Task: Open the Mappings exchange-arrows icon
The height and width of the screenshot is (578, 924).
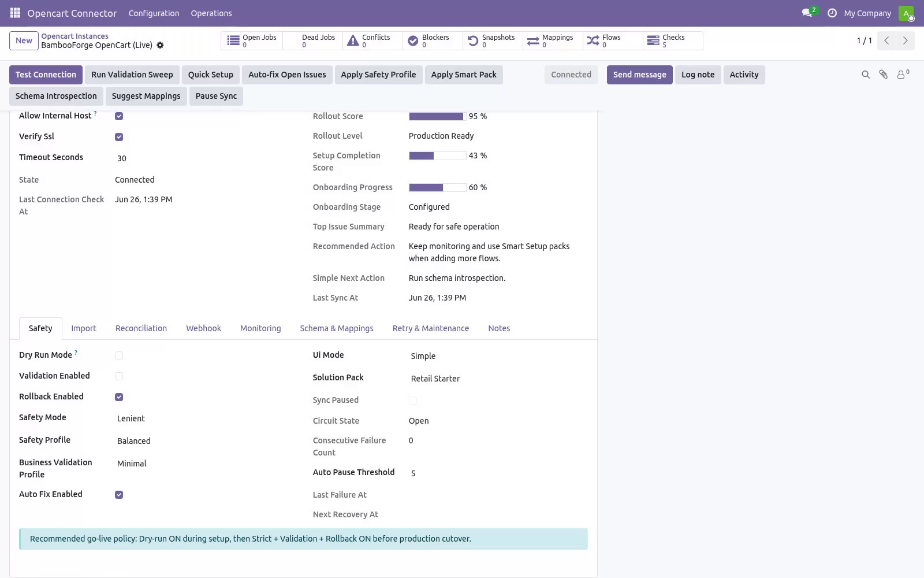Action: [x=533, y=40]
